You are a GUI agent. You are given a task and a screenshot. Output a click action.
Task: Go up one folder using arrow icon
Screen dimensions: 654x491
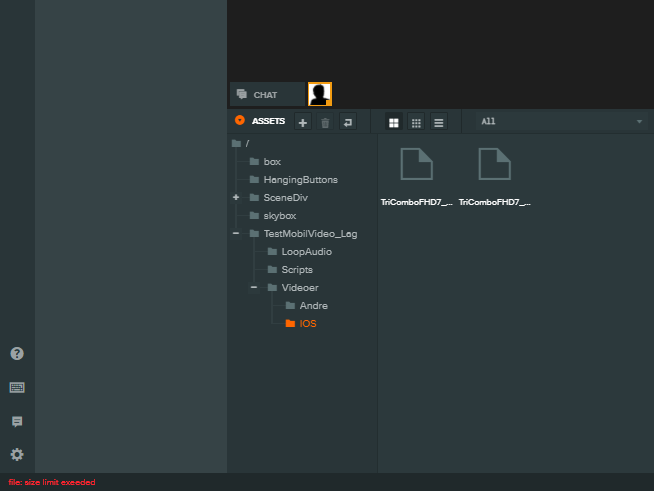[347, 122]
